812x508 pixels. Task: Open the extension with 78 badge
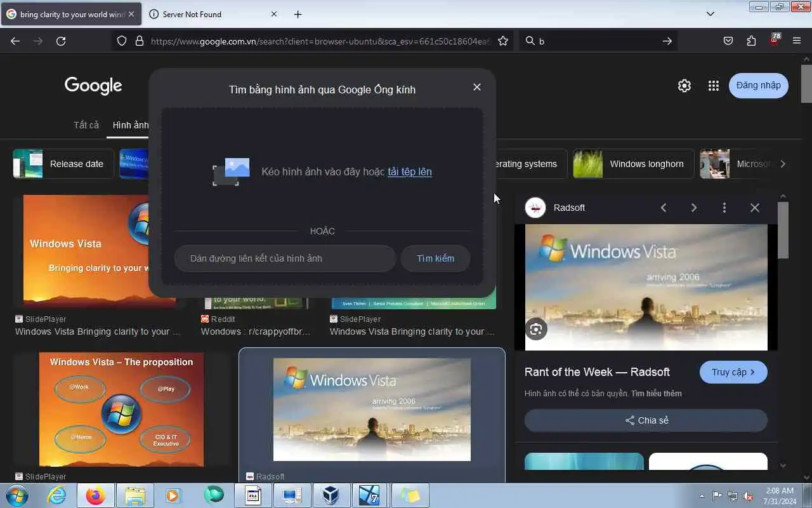coord(775,39)
